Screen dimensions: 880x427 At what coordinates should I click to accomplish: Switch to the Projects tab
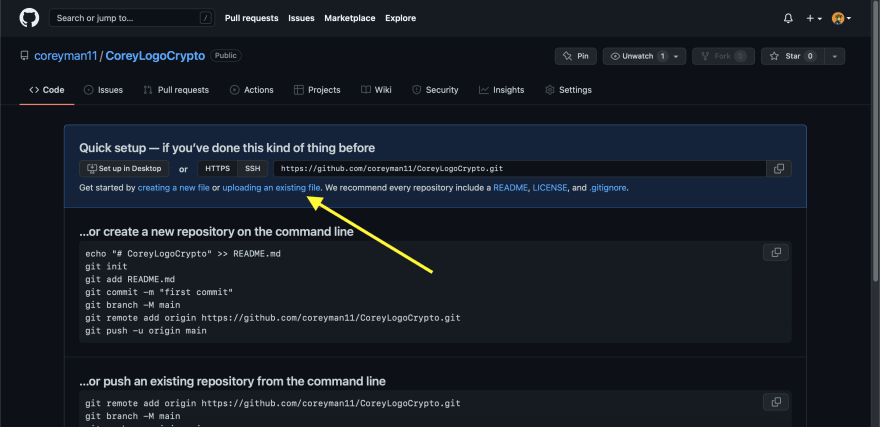tap(317, 90)
